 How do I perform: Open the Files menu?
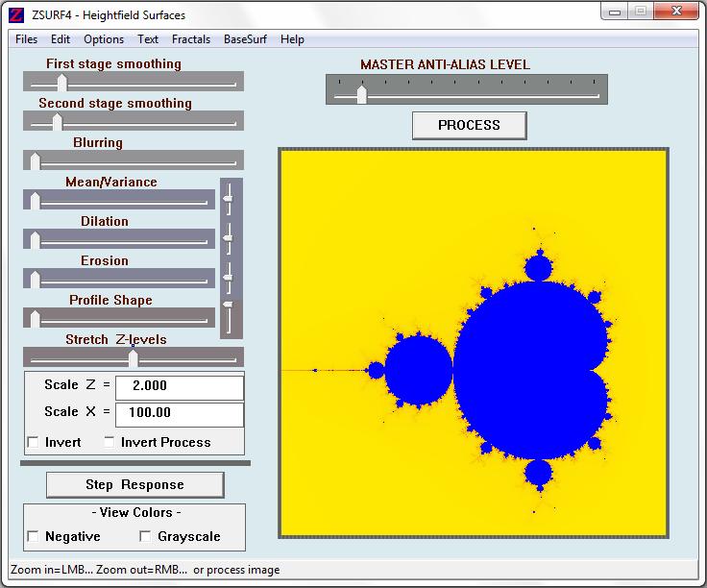[x=26, y=39]
